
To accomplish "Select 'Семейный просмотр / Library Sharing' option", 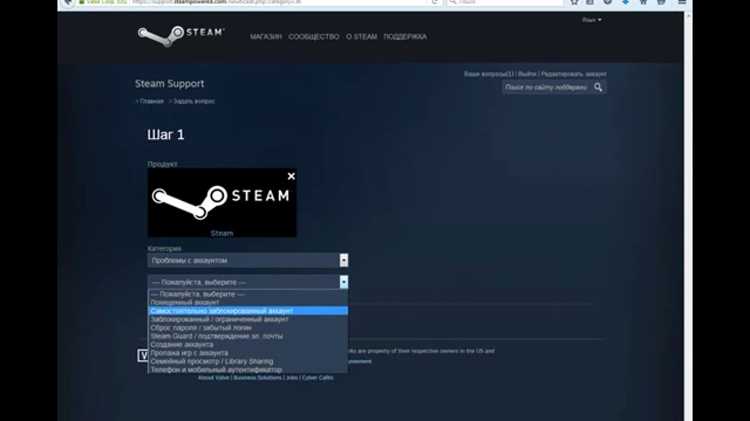I will coord(248,361).
